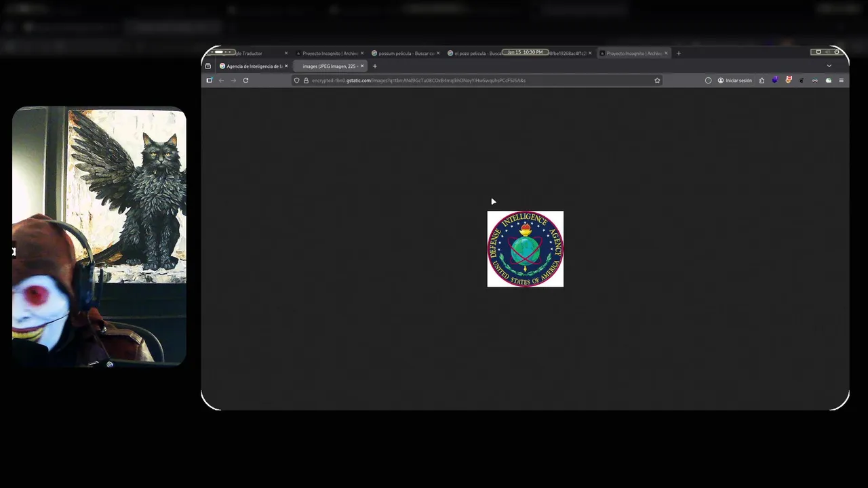Switch to last 'Proyecto Incognito' tab
Viewport: 868px width, 488px height.
pyautogui.click(x=633, y=53)
